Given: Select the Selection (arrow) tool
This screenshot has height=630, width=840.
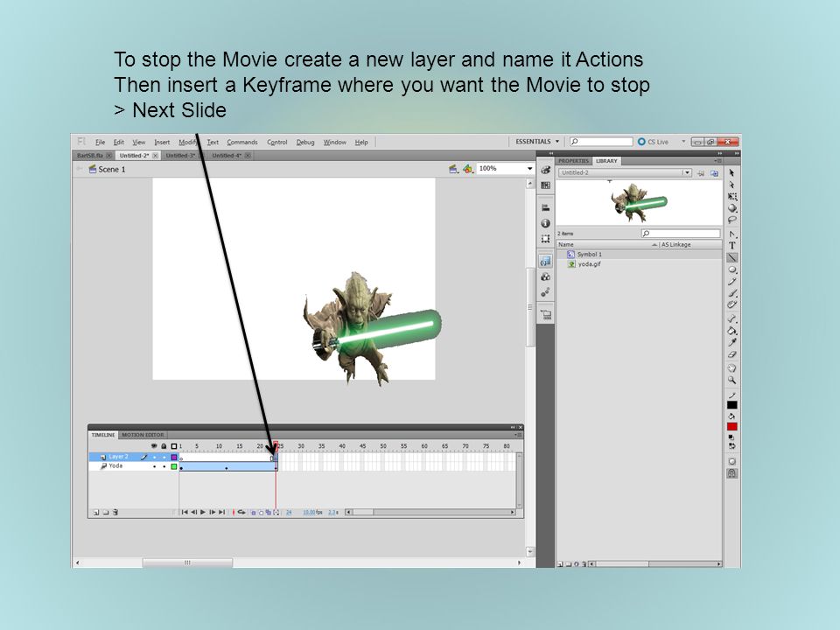Looking at the screenshot, I should coord(731,173).
